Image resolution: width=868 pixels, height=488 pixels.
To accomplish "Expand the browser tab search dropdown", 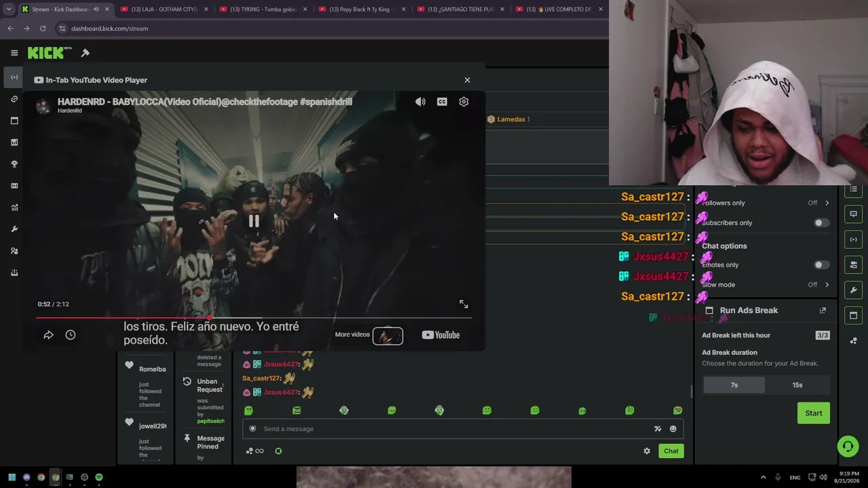I will coord(9,9).
